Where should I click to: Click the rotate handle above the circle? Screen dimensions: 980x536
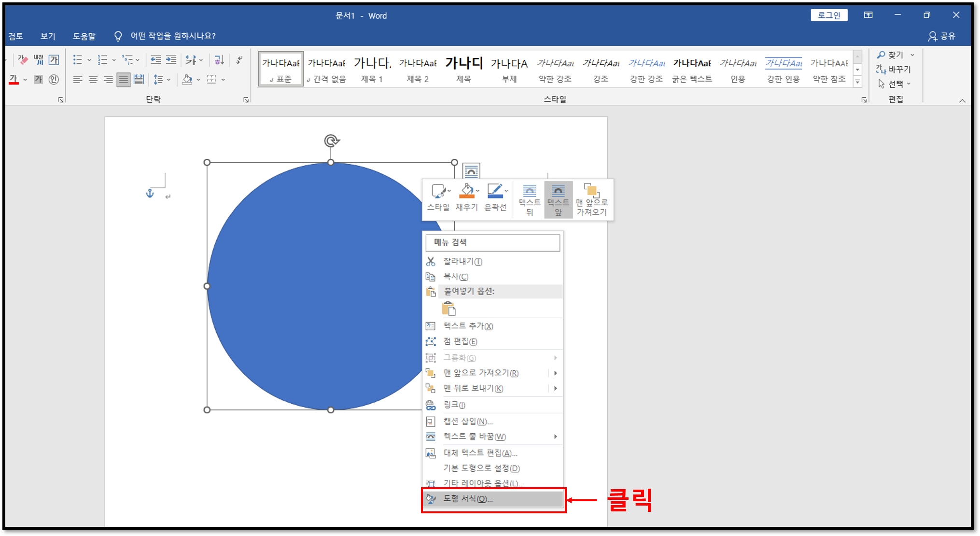tap(331, 141)
